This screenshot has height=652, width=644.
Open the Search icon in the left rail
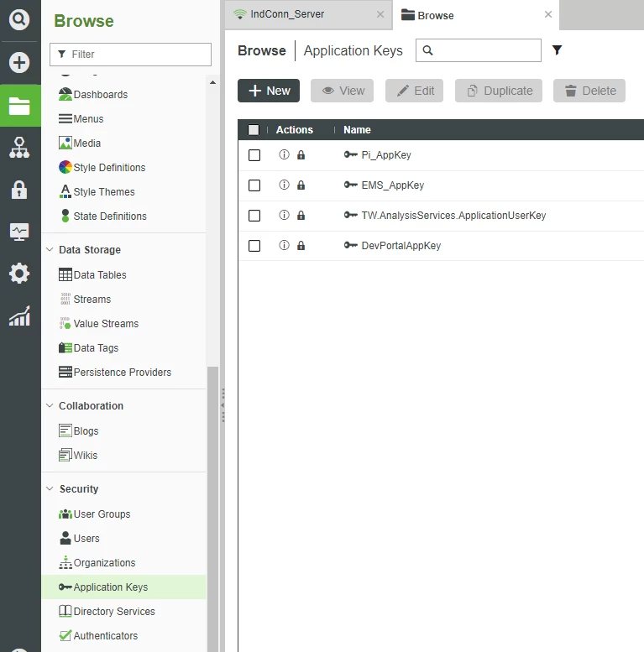[19, 19]
